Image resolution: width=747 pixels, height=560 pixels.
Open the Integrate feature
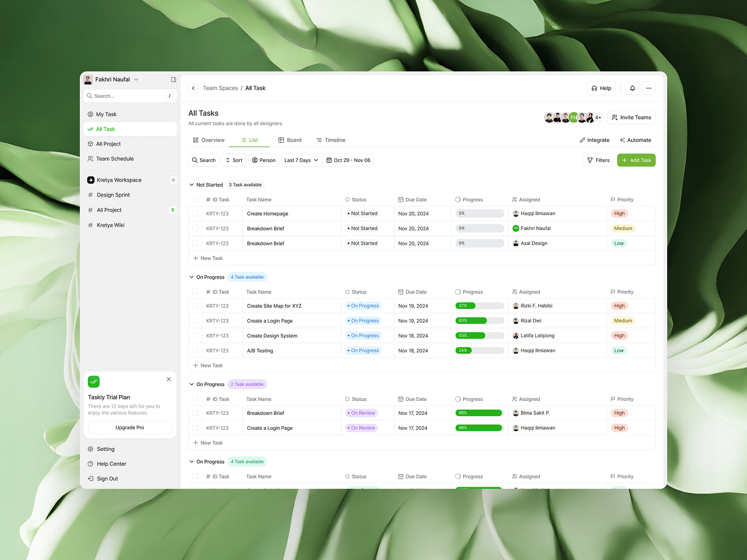(x=594, y=140)
